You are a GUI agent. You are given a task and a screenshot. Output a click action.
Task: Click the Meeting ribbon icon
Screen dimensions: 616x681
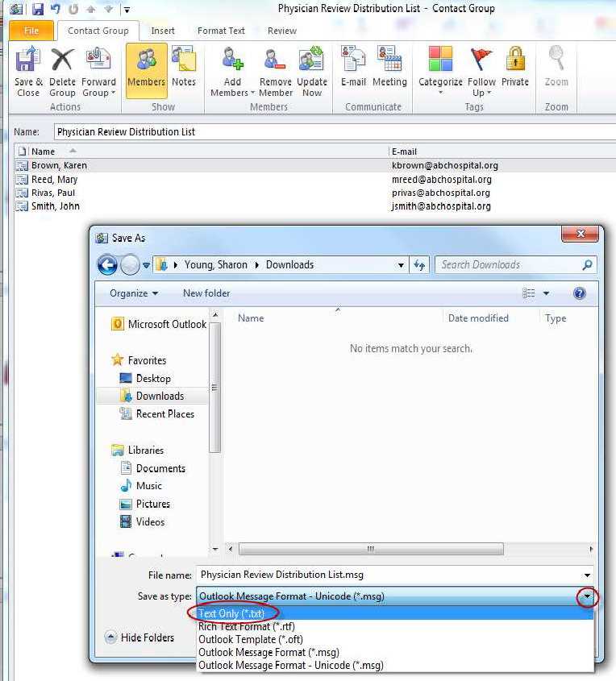389,68
